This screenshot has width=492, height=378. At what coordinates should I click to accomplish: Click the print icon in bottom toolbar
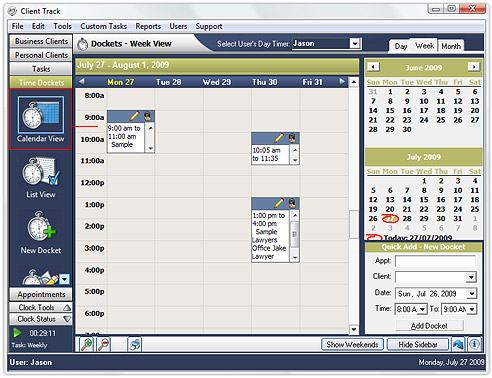point(135,345)
